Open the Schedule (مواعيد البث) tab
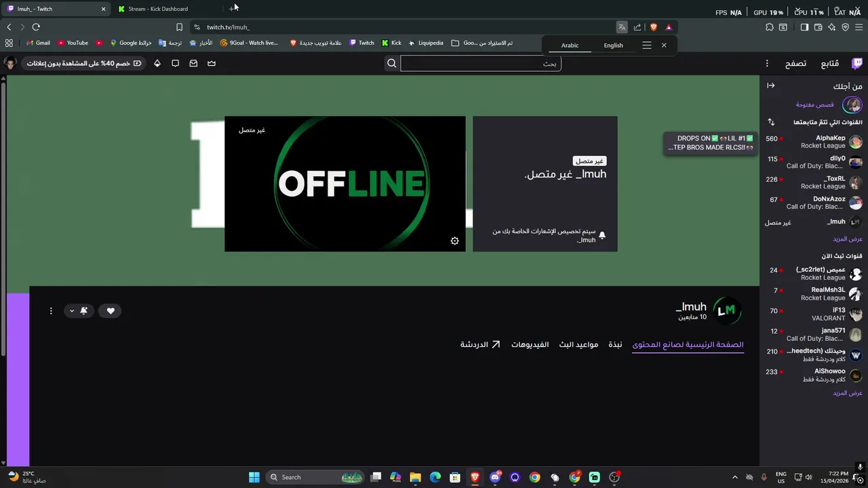Screen dimensions: 868x488 pyautogui.click(x=578, y=345)
